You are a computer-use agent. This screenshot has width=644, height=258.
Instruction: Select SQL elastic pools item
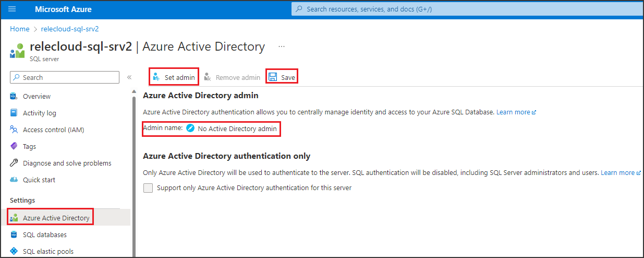coord(48,251)
